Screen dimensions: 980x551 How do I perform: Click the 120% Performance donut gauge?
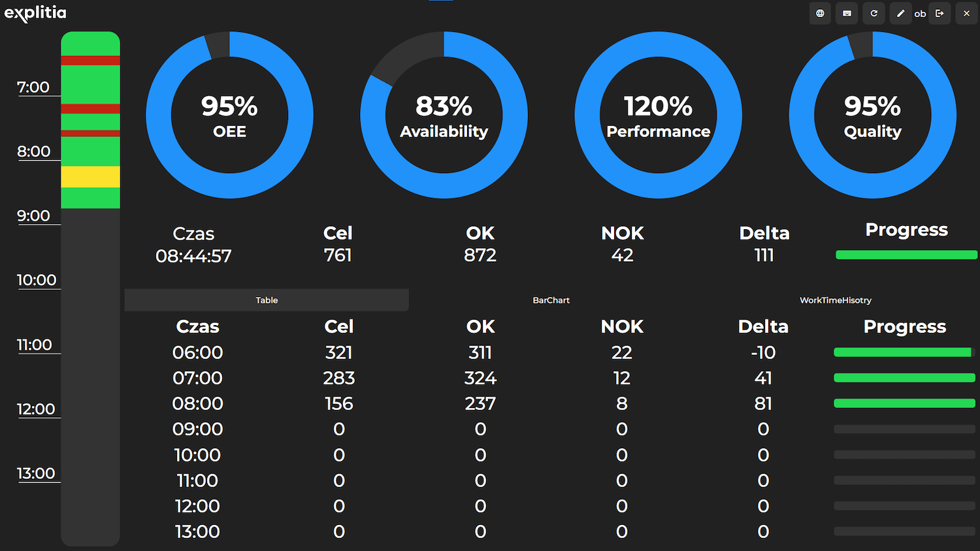658,115
